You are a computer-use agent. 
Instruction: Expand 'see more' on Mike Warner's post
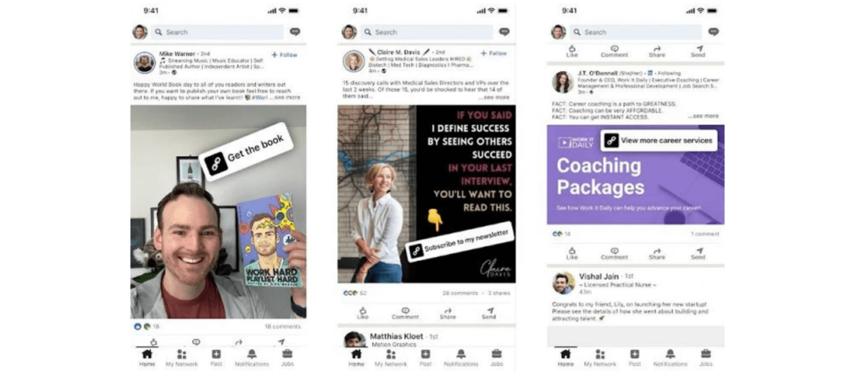pos(287,97)
